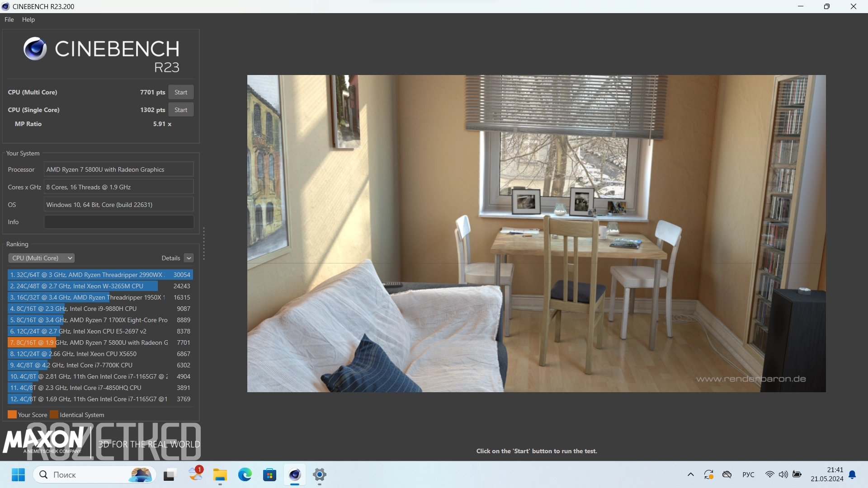Click the rendered room preview image
Viewport: 868px width, 488px height.
(x=536, y=233)
